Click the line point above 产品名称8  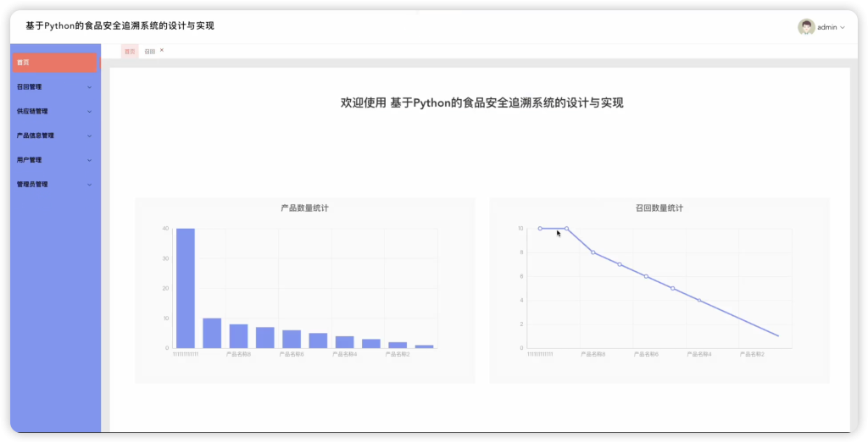[593, 252]
